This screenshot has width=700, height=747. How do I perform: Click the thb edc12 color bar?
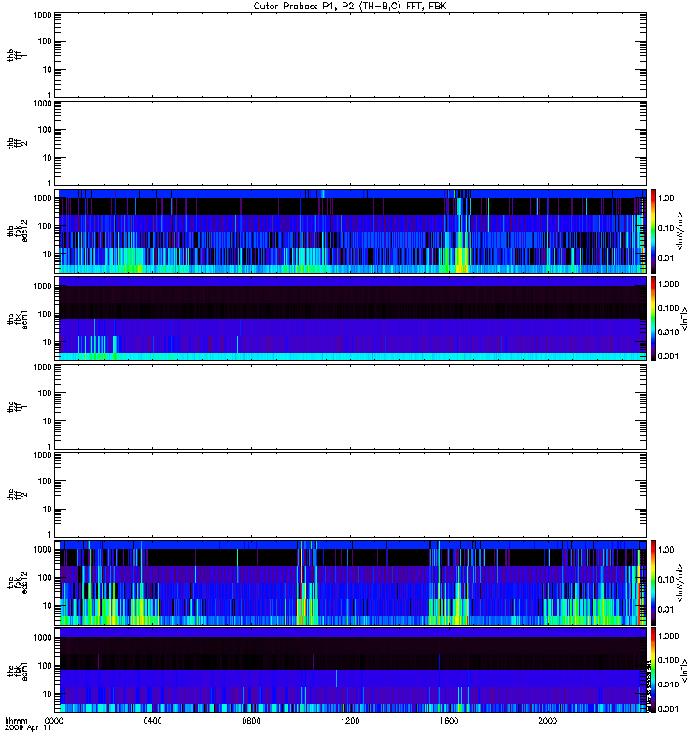653,231
